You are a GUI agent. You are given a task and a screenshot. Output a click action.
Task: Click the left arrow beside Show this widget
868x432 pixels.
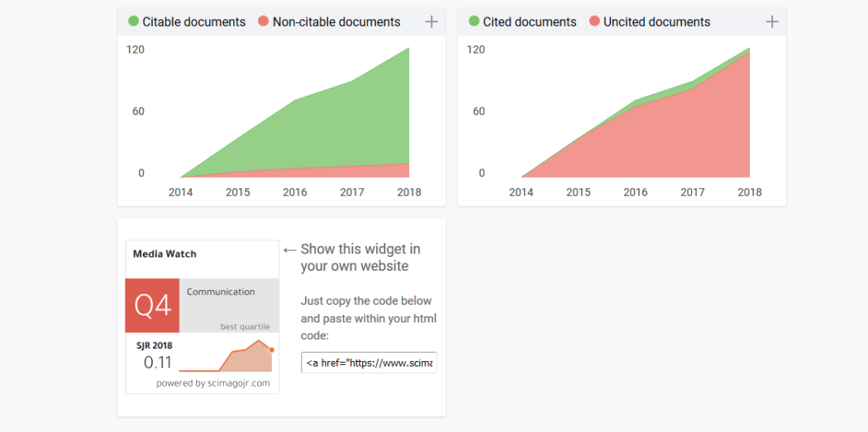pyautogui.click(x=289, y=249)
